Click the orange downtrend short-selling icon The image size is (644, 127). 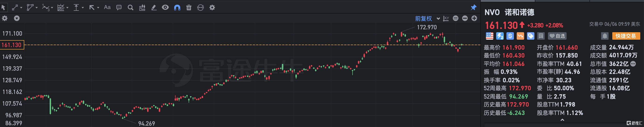(x=520, y=36)
